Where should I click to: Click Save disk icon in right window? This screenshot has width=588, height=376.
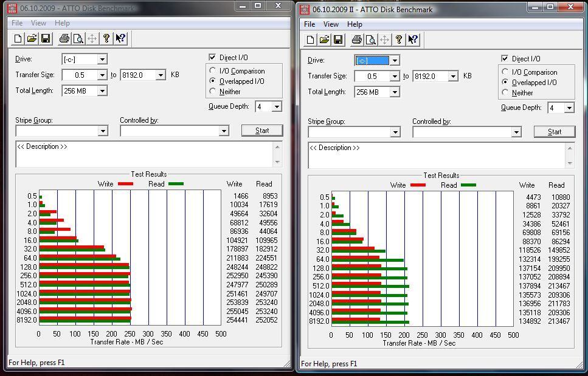[x=338, y=39]
